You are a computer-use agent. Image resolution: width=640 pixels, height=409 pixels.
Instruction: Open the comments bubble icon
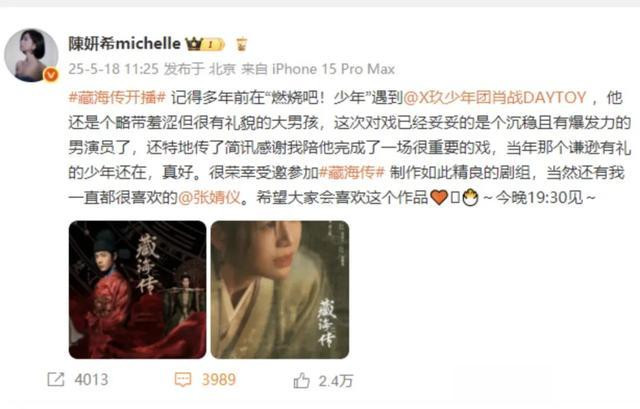[x=182, y=380]
